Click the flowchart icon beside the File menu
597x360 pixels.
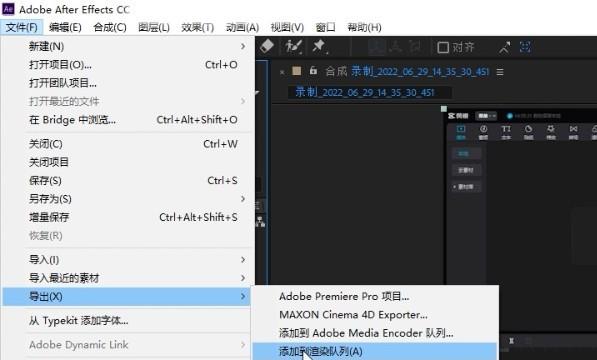tap(261, 221)
